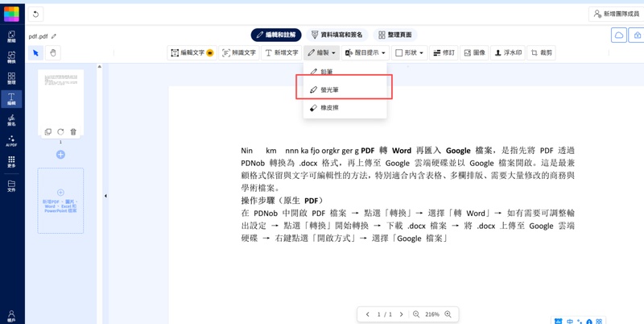Open the 轉換 (Convert) sidebar tool
This screenshot has width=644, height=324.
11,57
